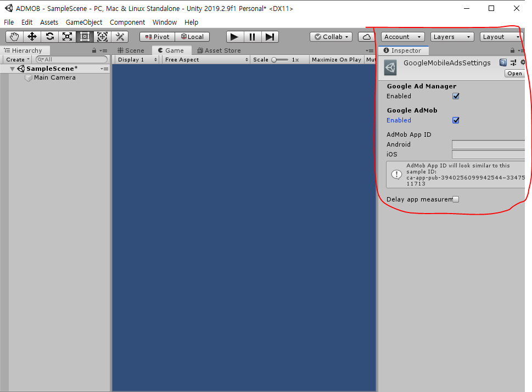Open the Display 1 dropdown

point(137,59)
